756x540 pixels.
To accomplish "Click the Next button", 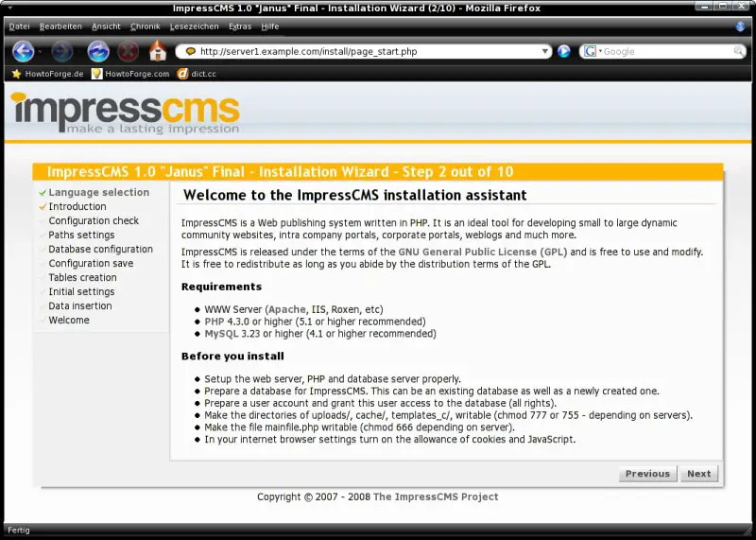I will (699, 474).
